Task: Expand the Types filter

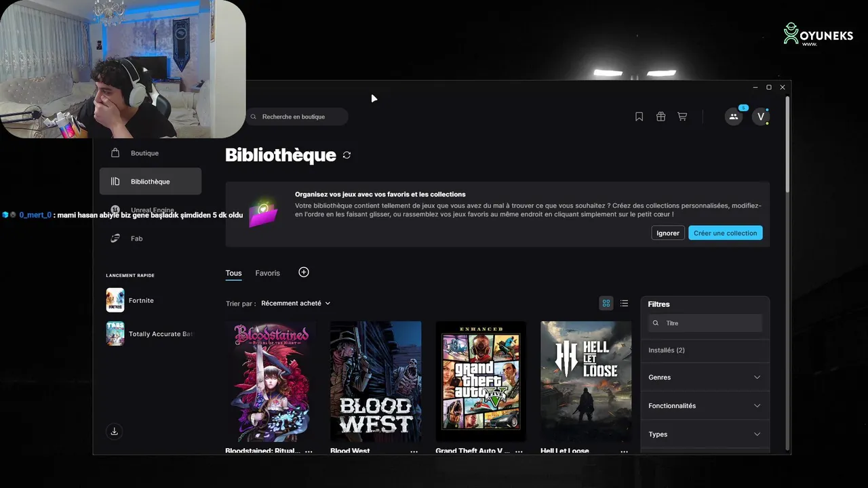Action: click(705, 434)
